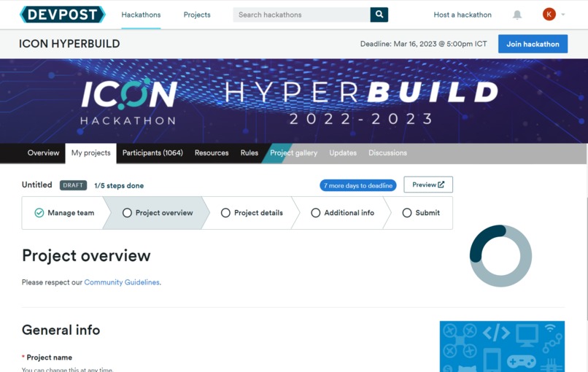Select the Project overview step
Image resolution: width=588 pixels, height=372 pixels.
click(158, 213)
